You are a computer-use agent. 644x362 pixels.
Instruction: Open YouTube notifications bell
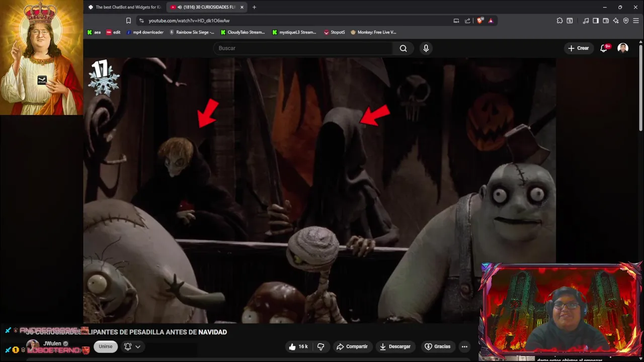tap(604, 48)
